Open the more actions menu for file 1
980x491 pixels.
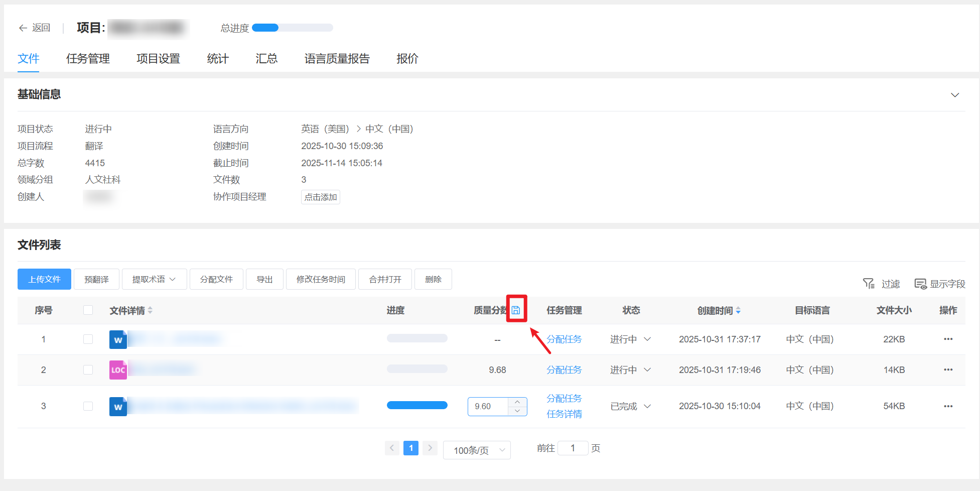coord(948,339)
